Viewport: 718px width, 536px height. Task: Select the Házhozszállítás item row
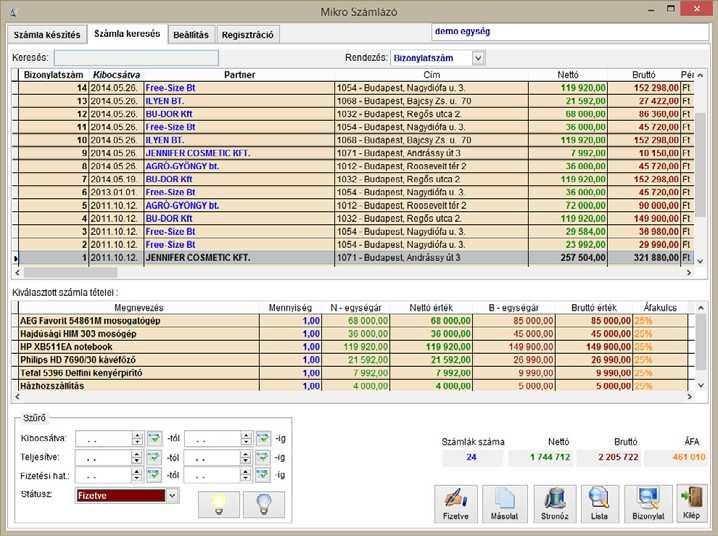coord(354,386)
